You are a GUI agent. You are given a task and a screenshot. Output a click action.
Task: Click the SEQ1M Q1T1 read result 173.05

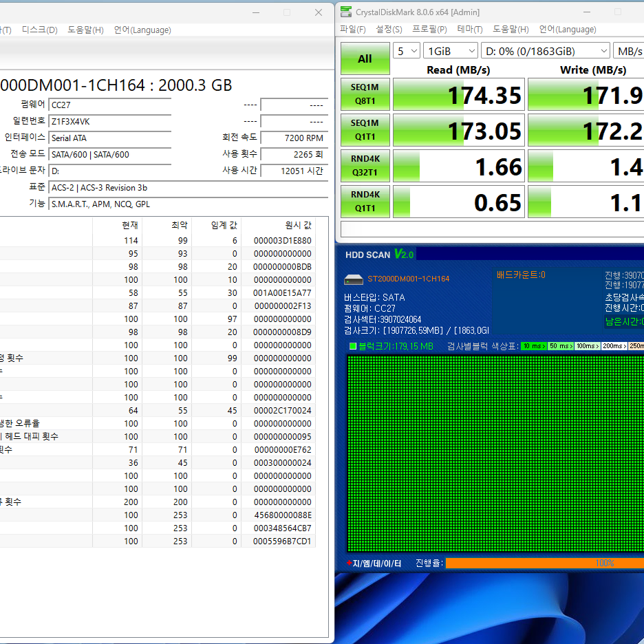pos(458,130)
